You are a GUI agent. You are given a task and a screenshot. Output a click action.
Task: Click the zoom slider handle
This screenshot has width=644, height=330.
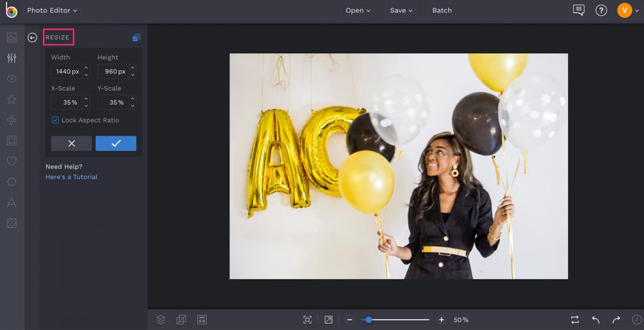click(368, 319)
